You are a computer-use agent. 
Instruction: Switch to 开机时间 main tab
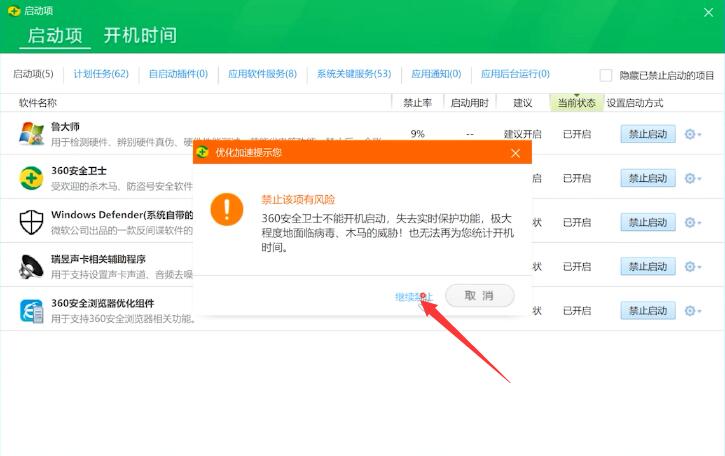click(x=140, y=36)
